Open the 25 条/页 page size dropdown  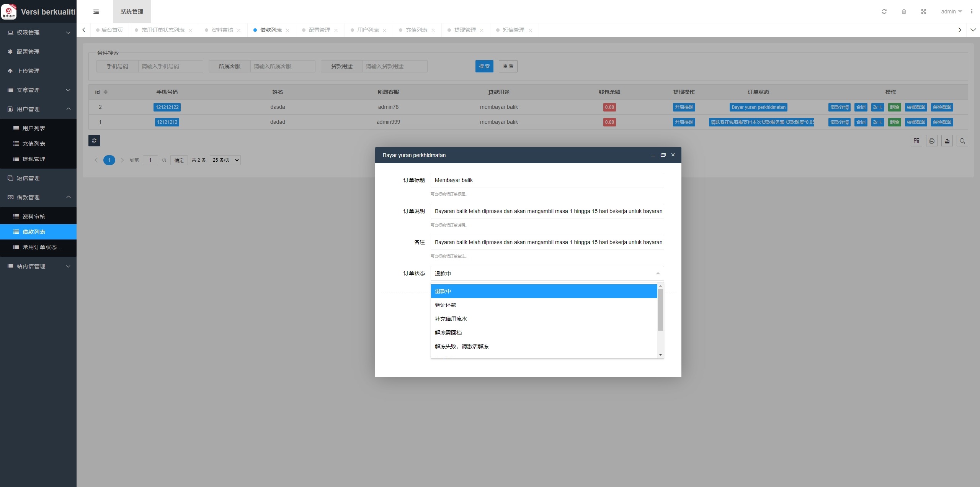[x=225, y=160]
